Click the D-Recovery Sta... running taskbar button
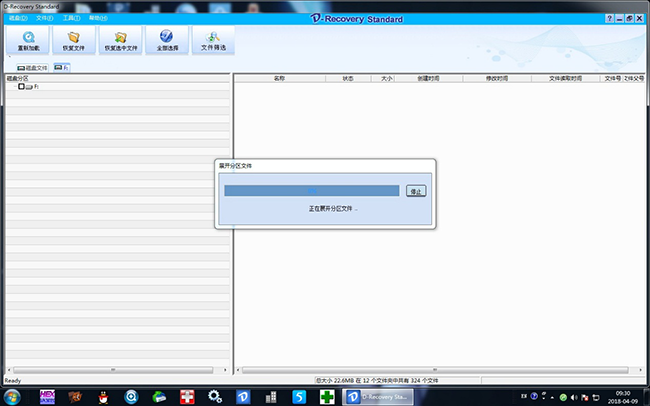650x406 pixels. point(378,397)
